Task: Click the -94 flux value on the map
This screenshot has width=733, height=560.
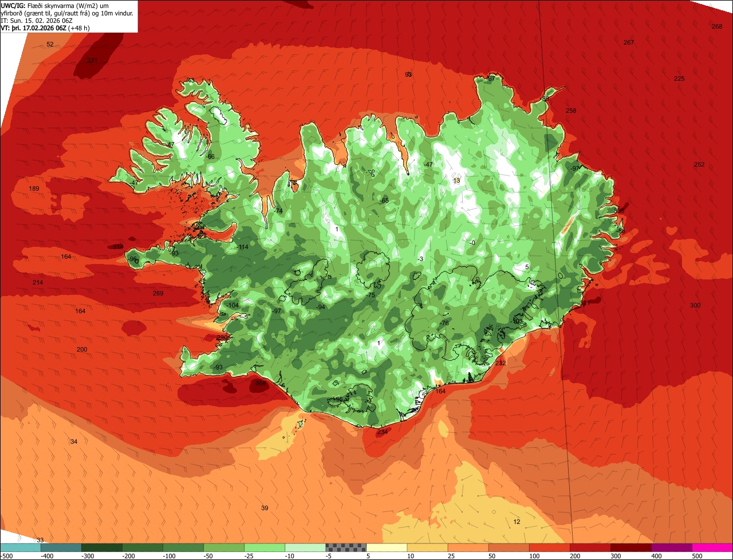Action: (321, 307)
